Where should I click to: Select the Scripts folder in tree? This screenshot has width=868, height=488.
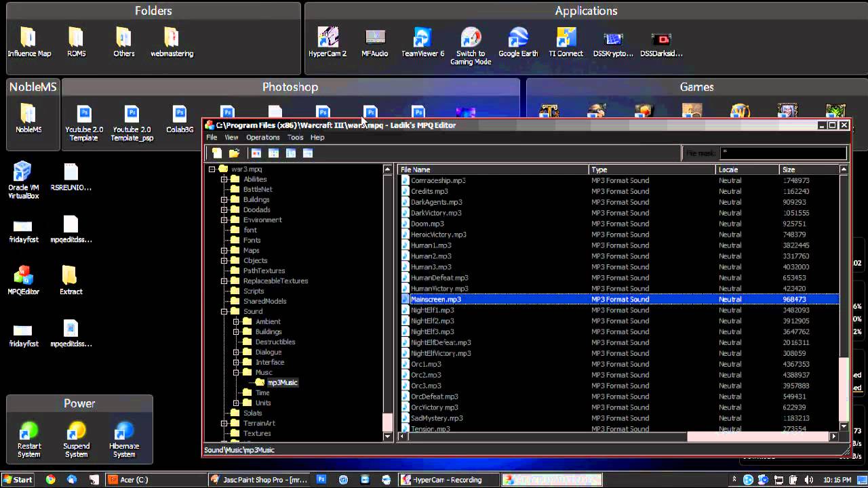point(254,291)
